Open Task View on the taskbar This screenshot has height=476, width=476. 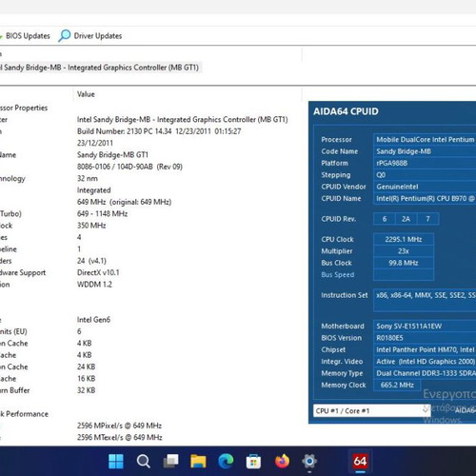[x=170, y=461]
